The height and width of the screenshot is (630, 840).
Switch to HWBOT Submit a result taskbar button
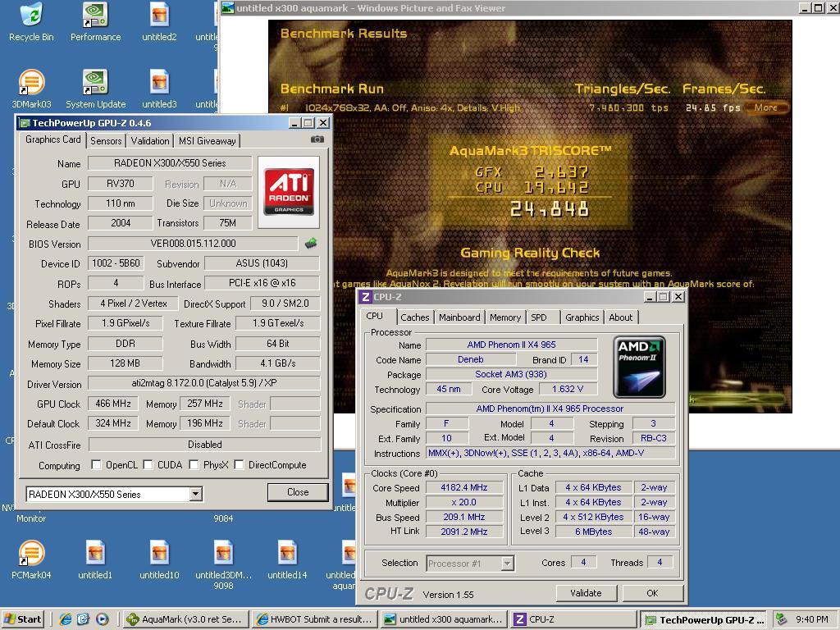coord(314,619)
